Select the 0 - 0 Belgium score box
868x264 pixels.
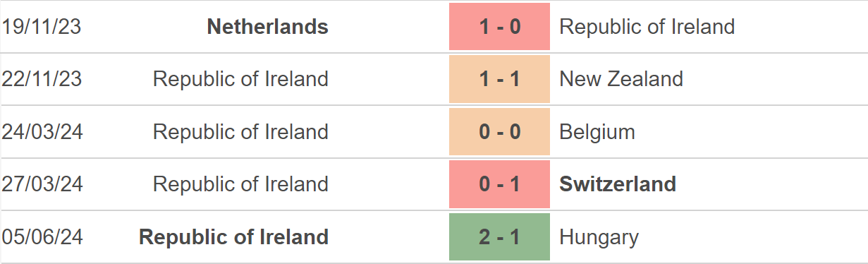499,132
